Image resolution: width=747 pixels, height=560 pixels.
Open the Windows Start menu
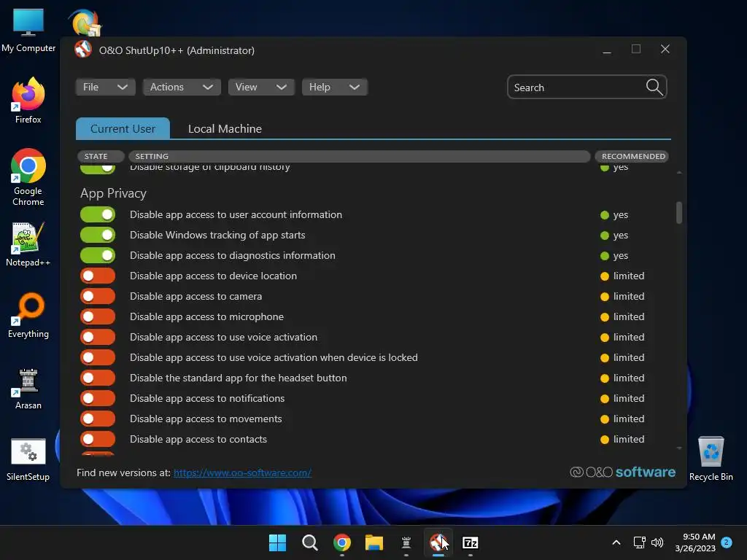coord(277,542)
